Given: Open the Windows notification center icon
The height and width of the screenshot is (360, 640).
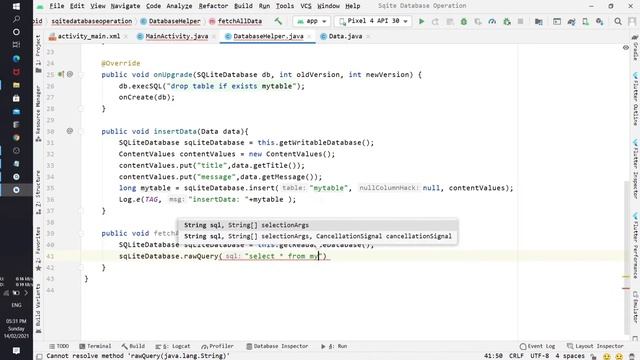Looking at the screenshot, I should pos(16,351).
